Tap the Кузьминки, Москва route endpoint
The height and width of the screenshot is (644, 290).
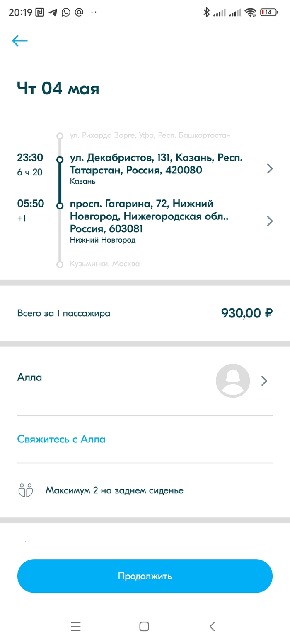pyautogui.click(x=105, y=264)
